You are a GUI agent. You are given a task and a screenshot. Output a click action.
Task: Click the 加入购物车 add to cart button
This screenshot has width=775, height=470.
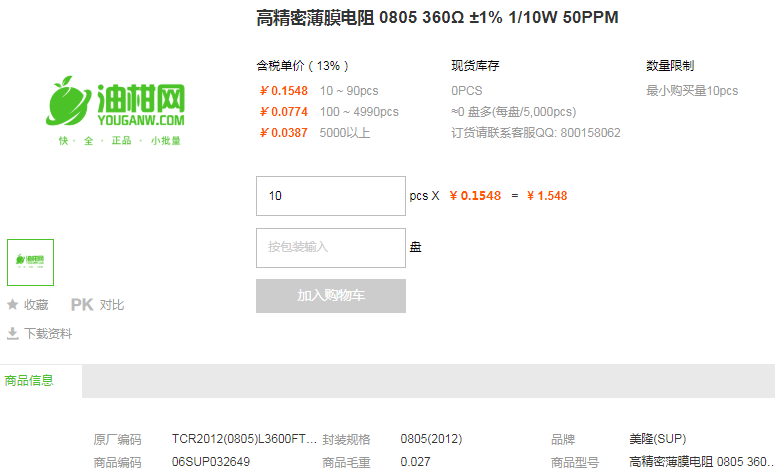click(x=331, y=296)
